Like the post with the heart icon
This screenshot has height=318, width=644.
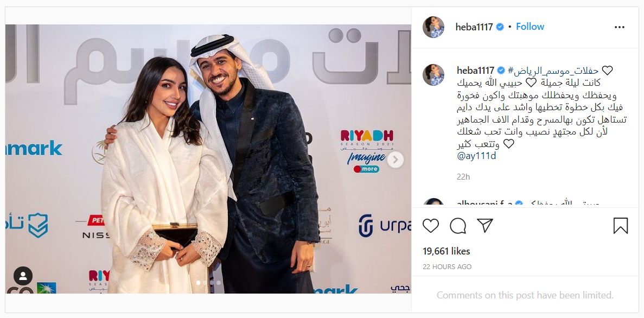pos(430,226)
